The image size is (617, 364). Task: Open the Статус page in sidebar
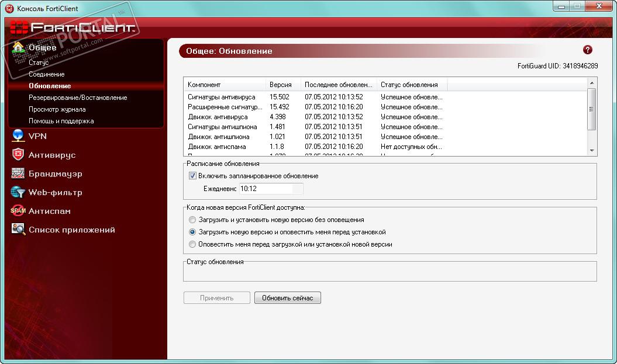(39, 63)
